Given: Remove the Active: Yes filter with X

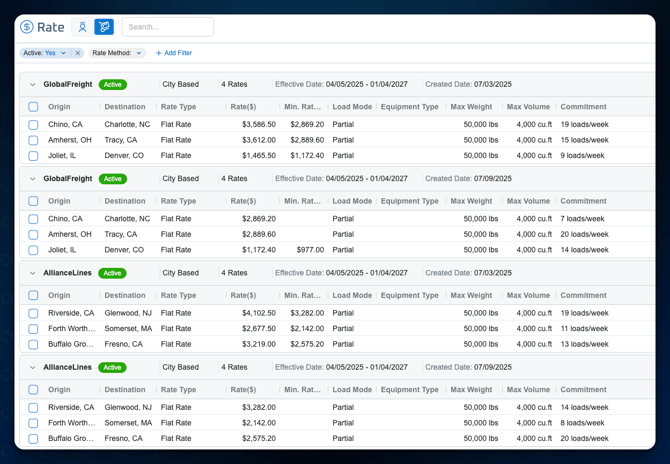Looking at the screenshot, I should [x=78, y=53].
